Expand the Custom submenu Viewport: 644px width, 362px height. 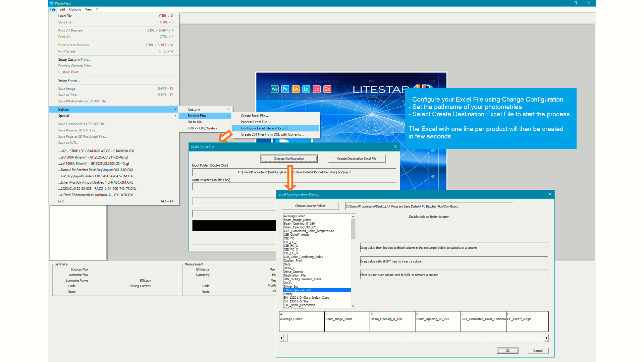pos(206,109)
